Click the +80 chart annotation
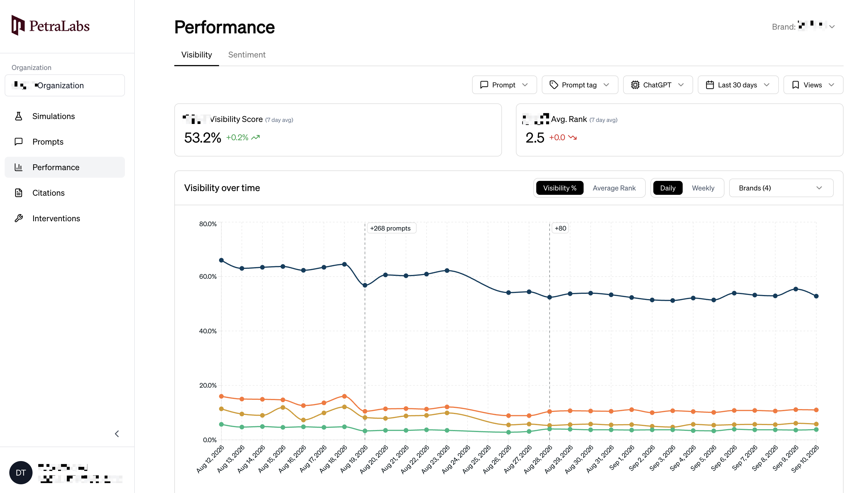The height and width of the screenshot is (493, 868). click(560, 228)
